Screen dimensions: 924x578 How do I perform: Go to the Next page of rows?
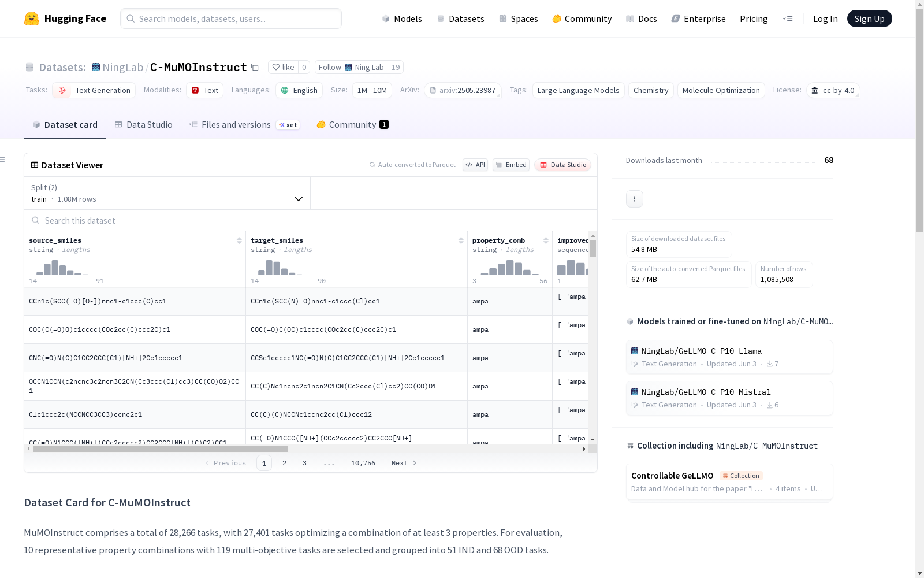coord(404,463)
